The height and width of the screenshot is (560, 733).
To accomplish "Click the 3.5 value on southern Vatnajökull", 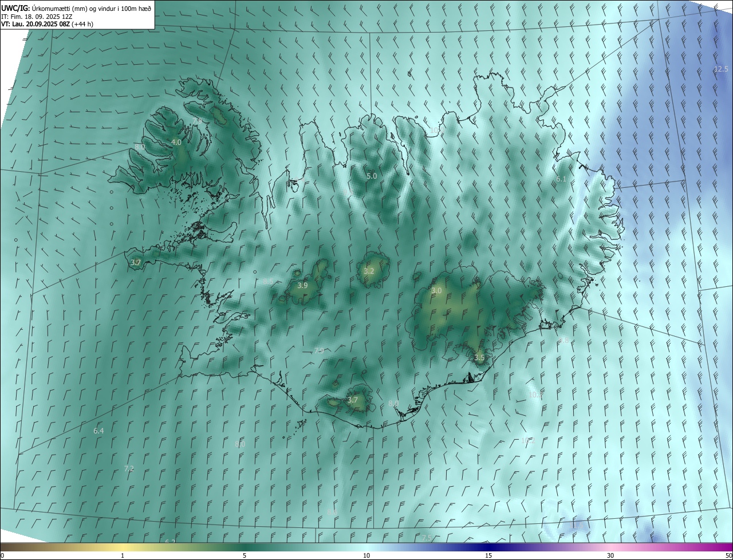I will pos(479,357).
